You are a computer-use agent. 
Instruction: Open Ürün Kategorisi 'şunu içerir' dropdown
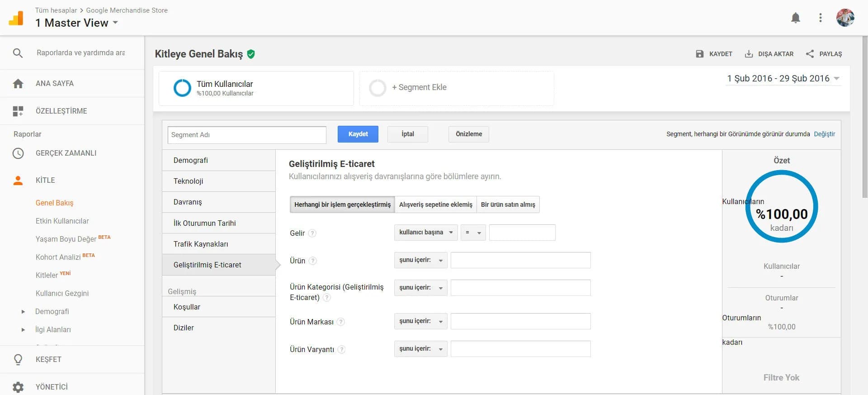click(x=420, y=288)
